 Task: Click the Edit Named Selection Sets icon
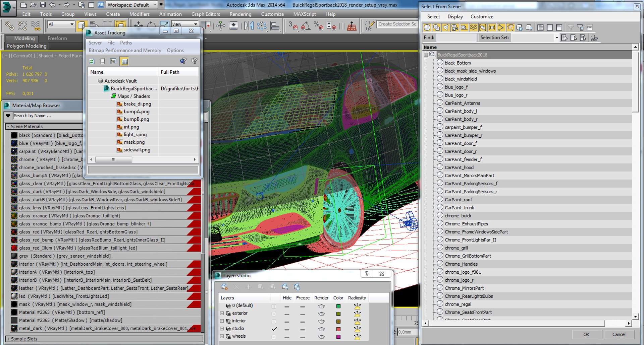click(x=369, y=26)
